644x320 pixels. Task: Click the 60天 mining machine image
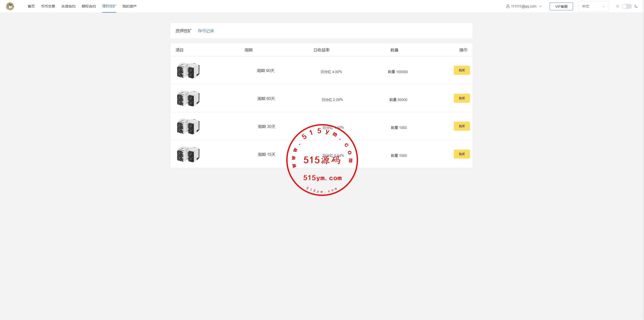coord(188,98)
